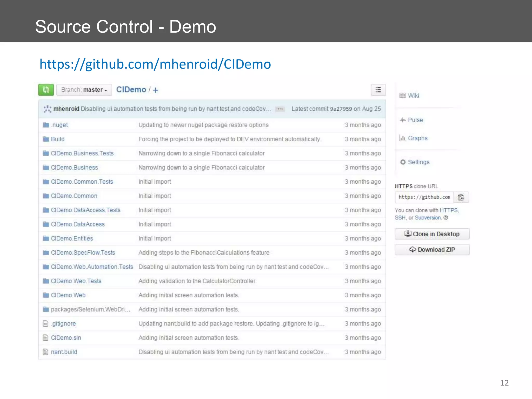This screenshot has height=399, width=532.
Task: Open the github.com/mhenroid/CIDemo slide link
Action: click(x=155, y=64)
